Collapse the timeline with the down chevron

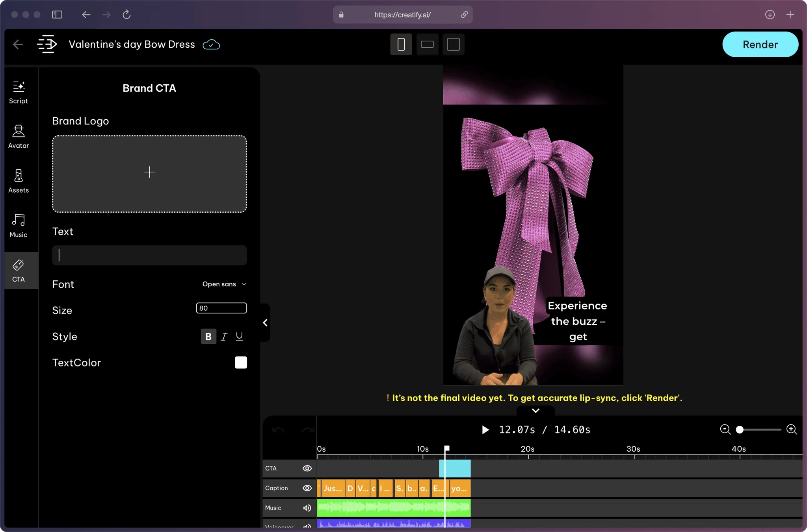click(x=536, y=410)
